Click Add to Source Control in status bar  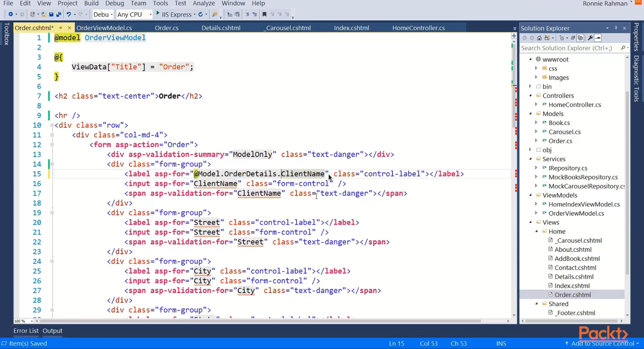point(602,343)
